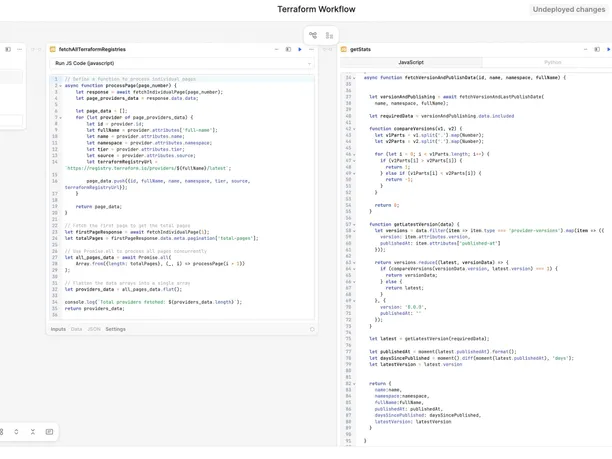Click the circle icon at fetchAllTerraformRegistries footer
Screen dimensions: 612x459
point(312,329)
